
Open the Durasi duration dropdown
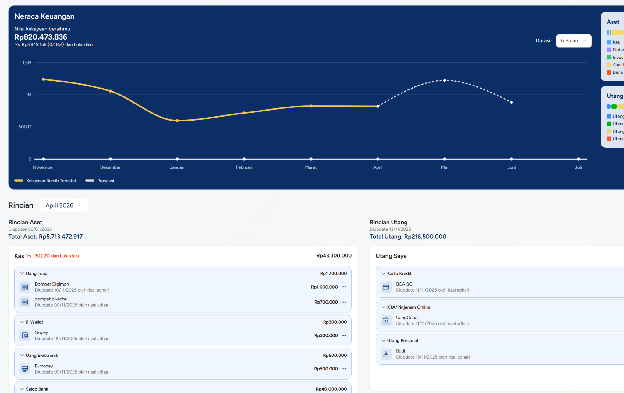point(573,41)
